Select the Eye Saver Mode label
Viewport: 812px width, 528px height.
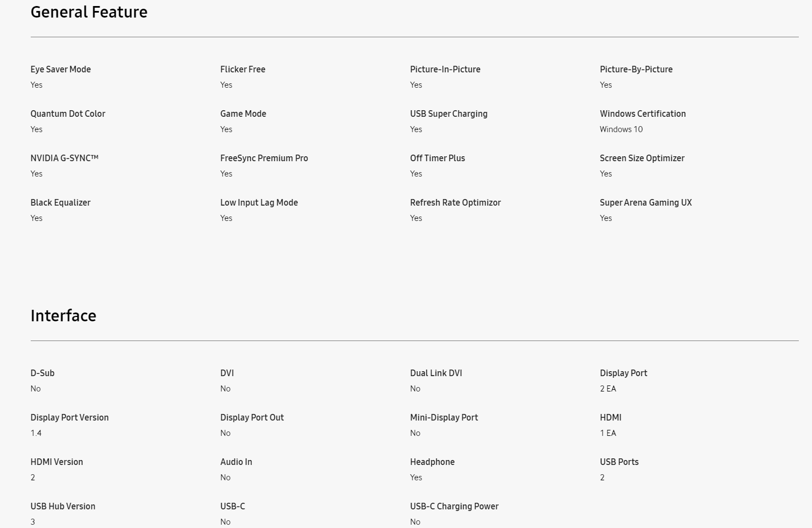[61, 69]
